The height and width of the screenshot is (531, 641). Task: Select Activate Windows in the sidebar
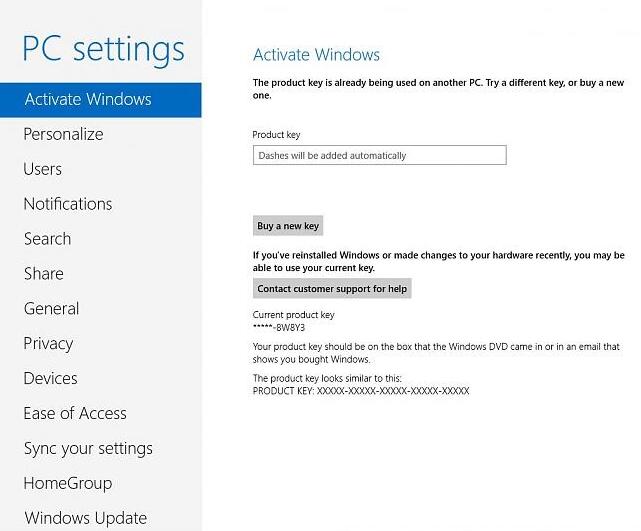[x=101, y=100]
